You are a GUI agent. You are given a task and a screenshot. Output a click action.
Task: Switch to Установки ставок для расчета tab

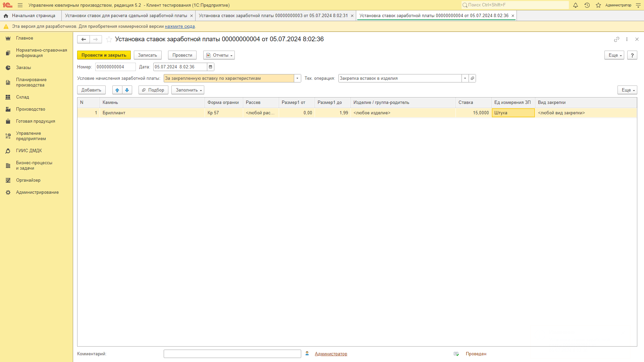pyautogui.click(x=126, y=16)
